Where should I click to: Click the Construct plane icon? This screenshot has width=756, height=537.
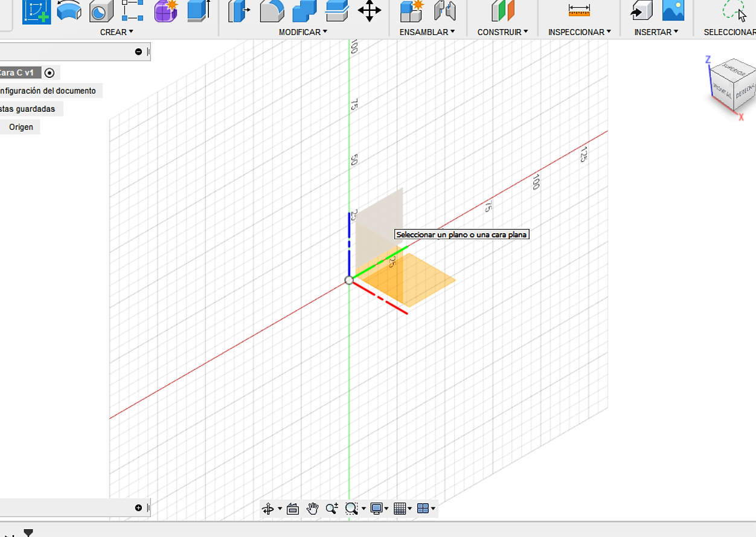502,11
